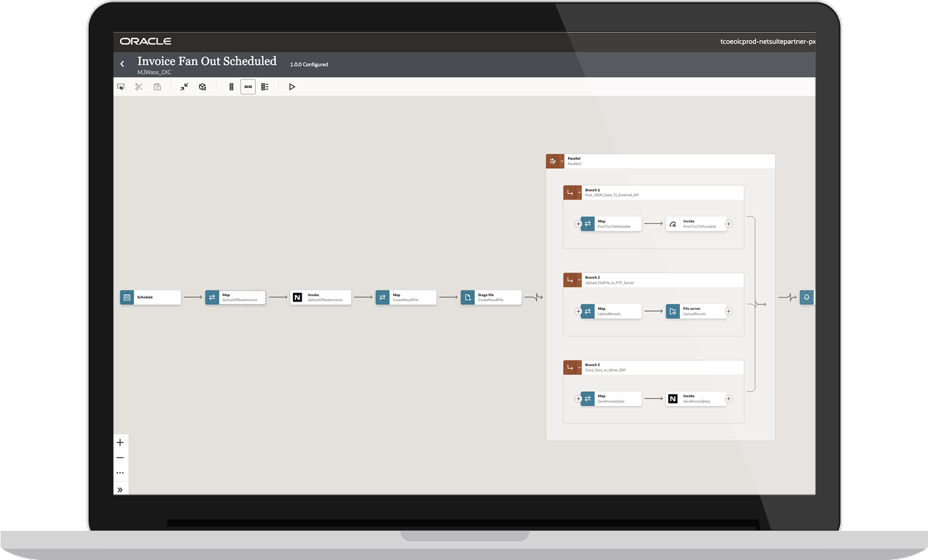Viewport: 928px width, 560px height.
Task: Switch to vertical layout view
Action: point(231,87)
